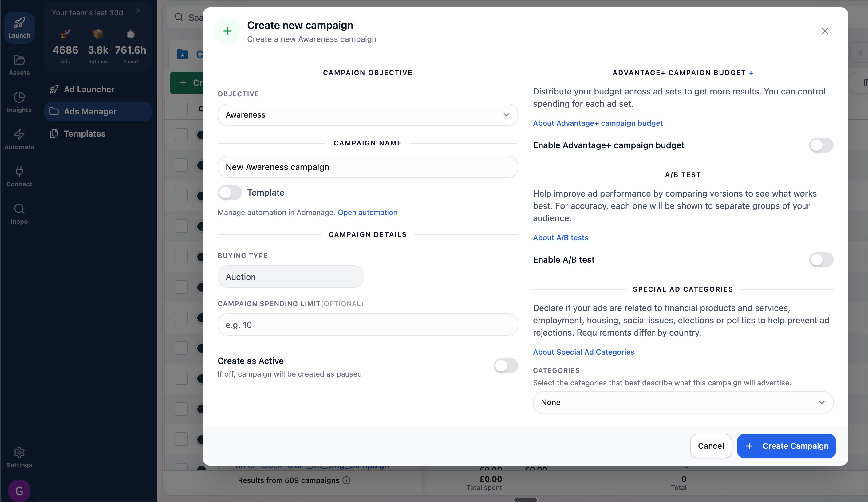Turn on the Enable A/B test switch
This screenshot has height=502, width=868.
coord(820,260)
